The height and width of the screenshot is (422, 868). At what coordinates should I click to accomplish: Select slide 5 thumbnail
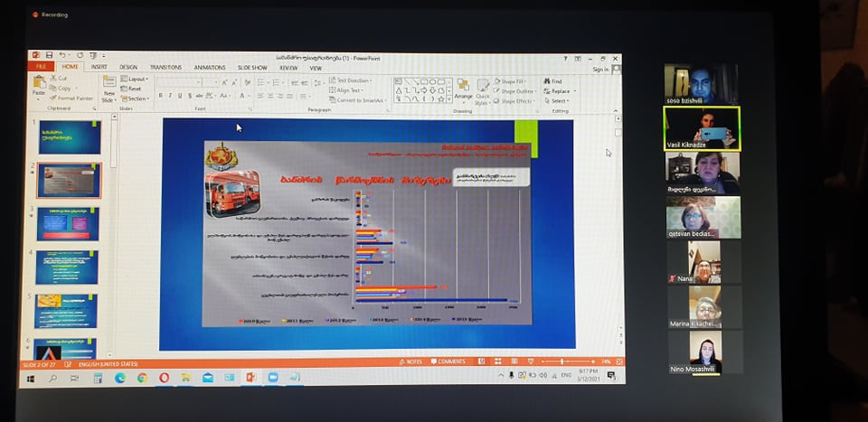click(66, 311)
